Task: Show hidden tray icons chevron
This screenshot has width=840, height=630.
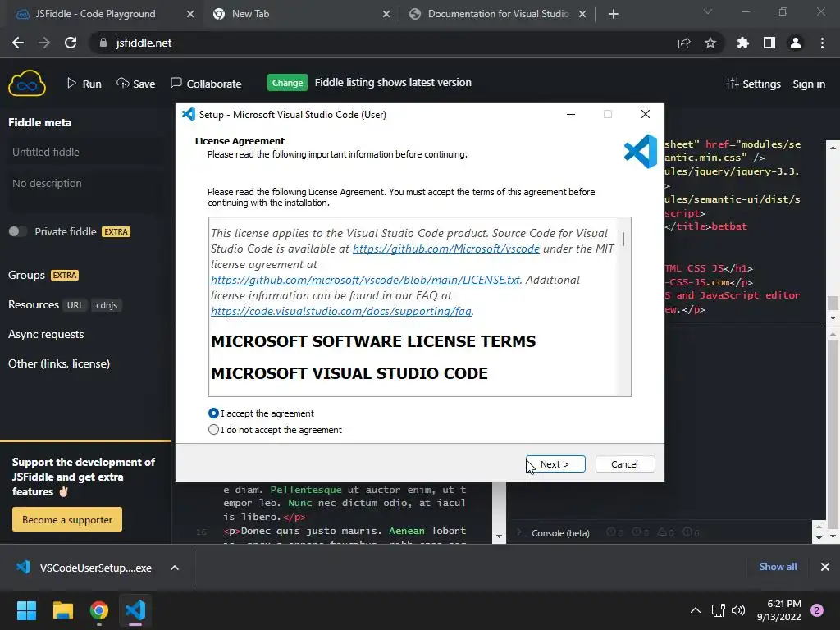Action: coord(696,610)
